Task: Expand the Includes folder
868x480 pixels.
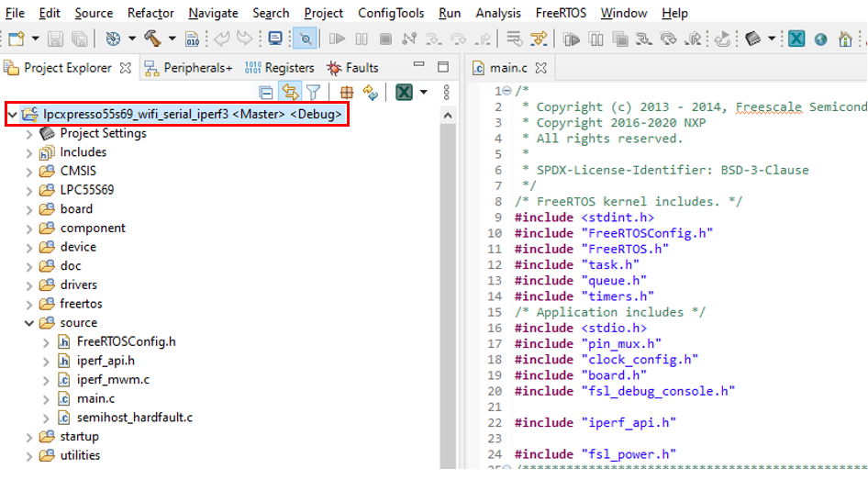Action: (29, 152)
